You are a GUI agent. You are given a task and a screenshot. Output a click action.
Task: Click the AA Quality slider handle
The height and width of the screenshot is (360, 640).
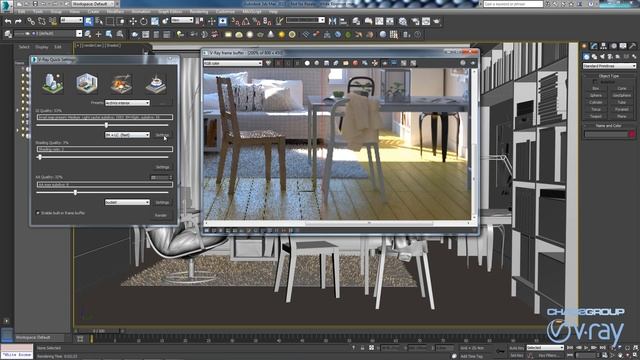click(x=75, y=192)
